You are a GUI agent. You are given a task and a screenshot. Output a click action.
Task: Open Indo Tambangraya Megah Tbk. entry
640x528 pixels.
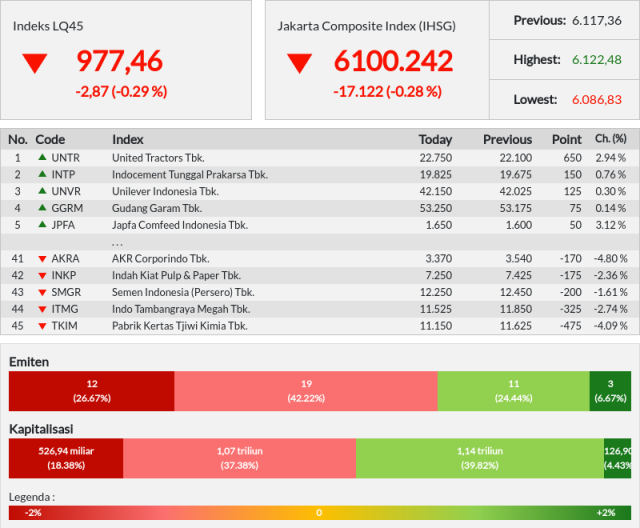[181, 309]
